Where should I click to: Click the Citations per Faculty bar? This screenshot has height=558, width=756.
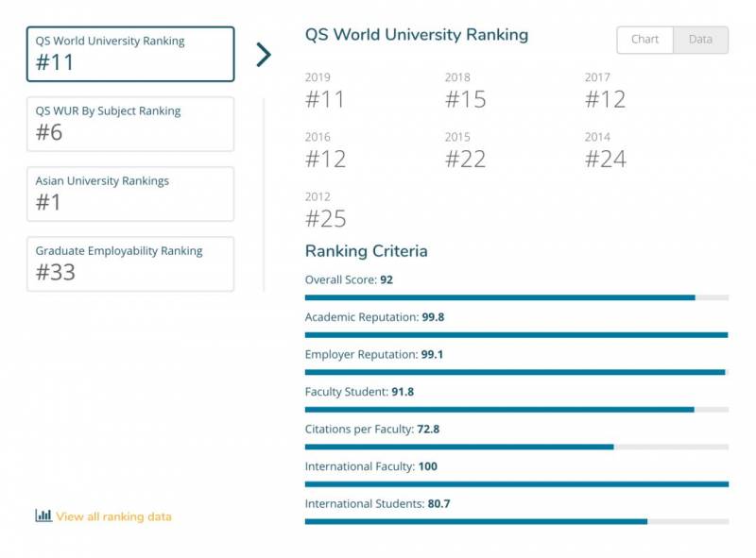[516, 447]
